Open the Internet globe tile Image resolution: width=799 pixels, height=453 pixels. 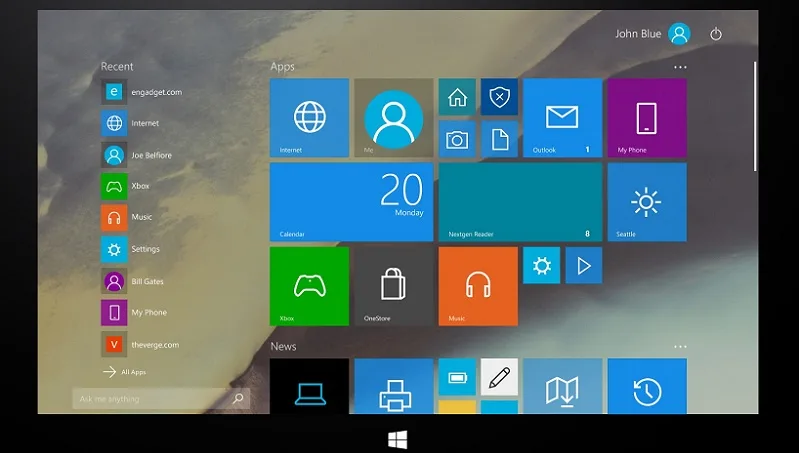(309, 118)
